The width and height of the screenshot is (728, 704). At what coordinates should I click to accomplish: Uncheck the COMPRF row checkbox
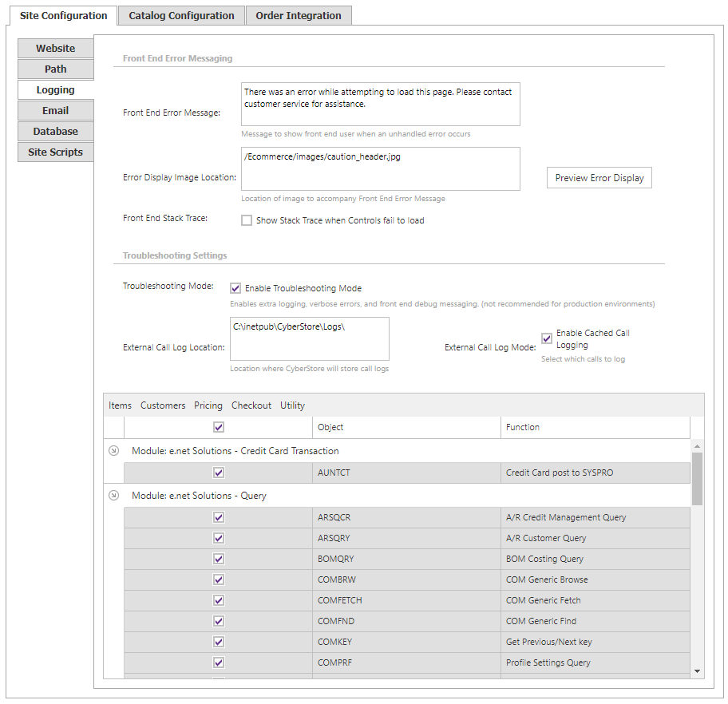219,662
